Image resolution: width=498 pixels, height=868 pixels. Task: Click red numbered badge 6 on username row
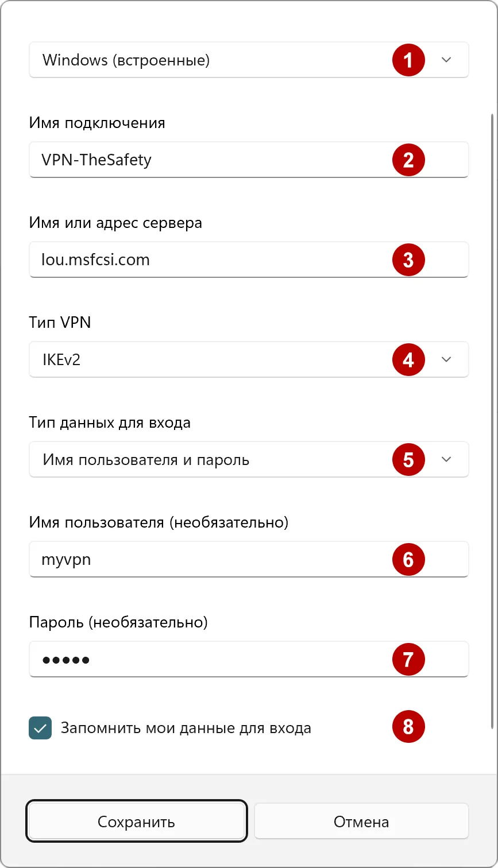[408, 559]
